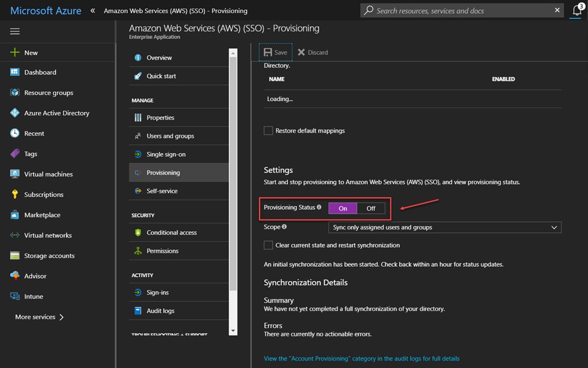Open the Overview menu item
The image size is (588, 368).
coord(179,57)
